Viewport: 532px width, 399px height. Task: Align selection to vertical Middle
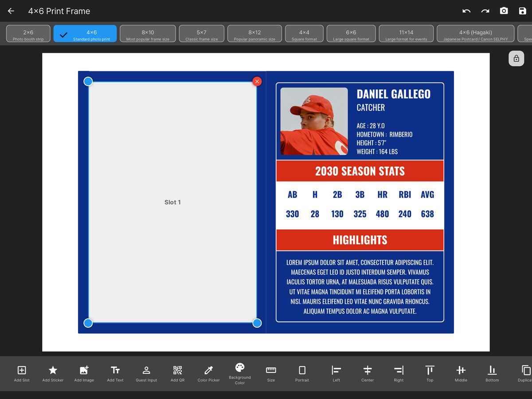point(461,374)
